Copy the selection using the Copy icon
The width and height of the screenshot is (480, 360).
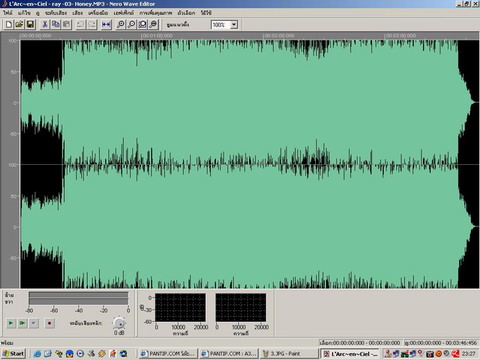click(56, 25)
